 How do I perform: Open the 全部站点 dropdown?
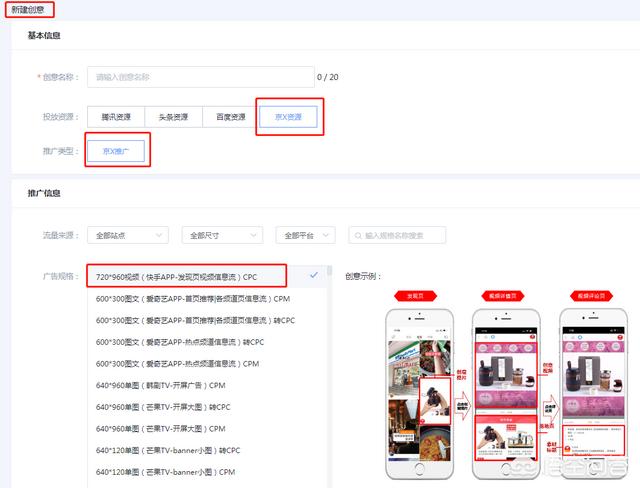(128, 235)
